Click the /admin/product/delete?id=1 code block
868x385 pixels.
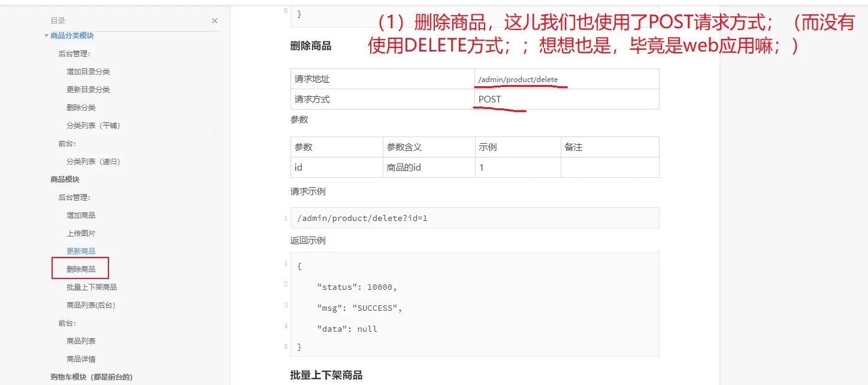point(474,218)
